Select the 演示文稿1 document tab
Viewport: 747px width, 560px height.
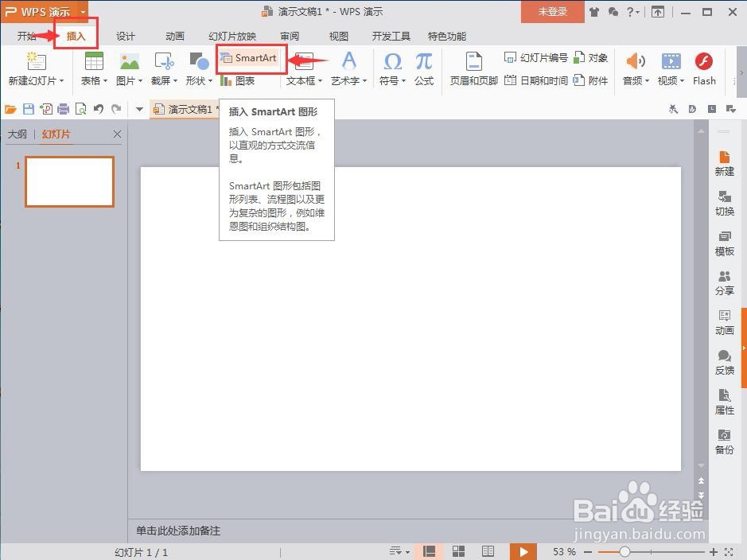pos(185,110)
